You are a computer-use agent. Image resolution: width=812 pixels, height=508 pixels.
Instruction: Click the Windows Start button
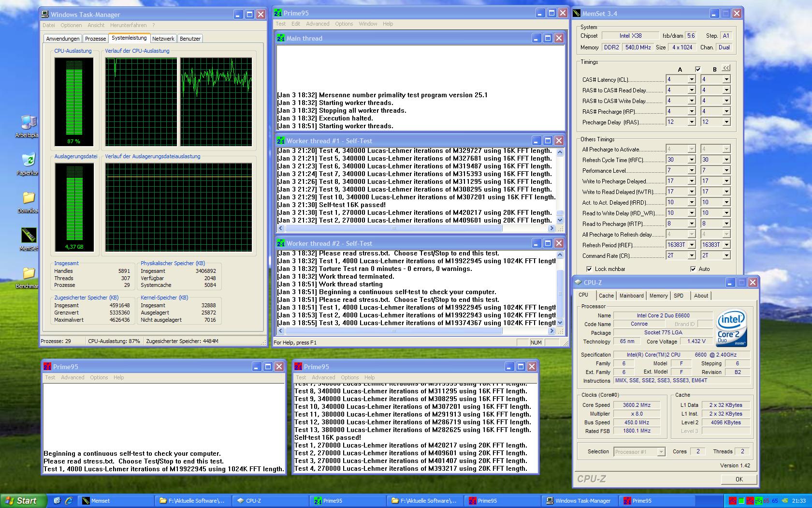coord(23,501)
